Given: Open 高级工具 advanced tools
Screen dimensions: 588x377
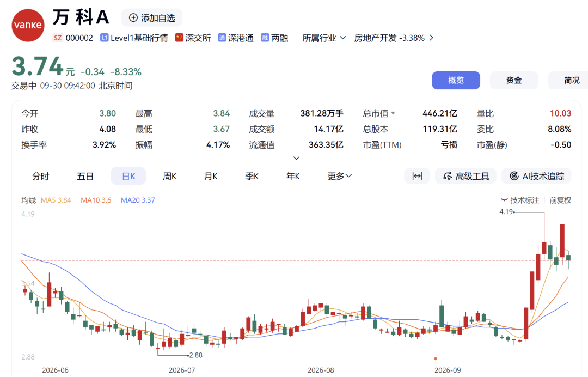Looking at the screenshot, I should tap(465, 176).
